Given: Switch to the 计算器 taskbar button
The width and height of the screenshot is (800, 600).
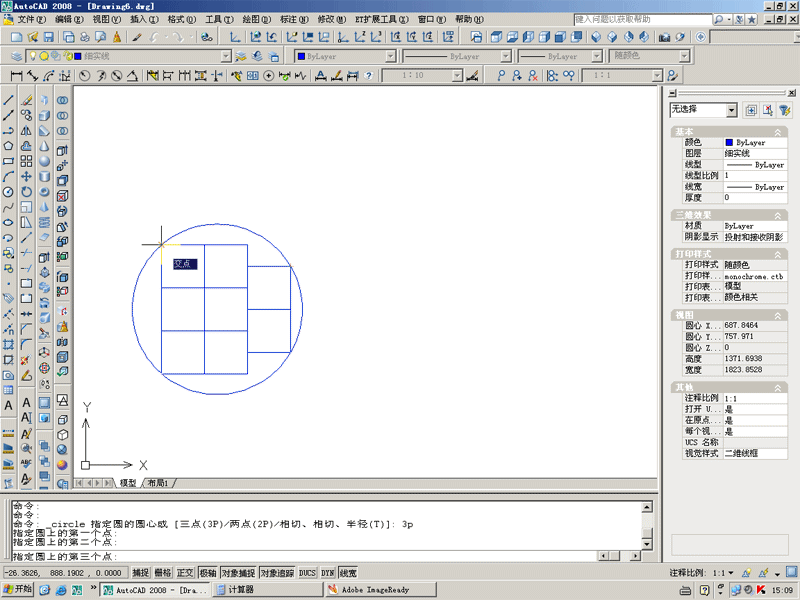Looking at the screenshot, I should click(236, 590).
